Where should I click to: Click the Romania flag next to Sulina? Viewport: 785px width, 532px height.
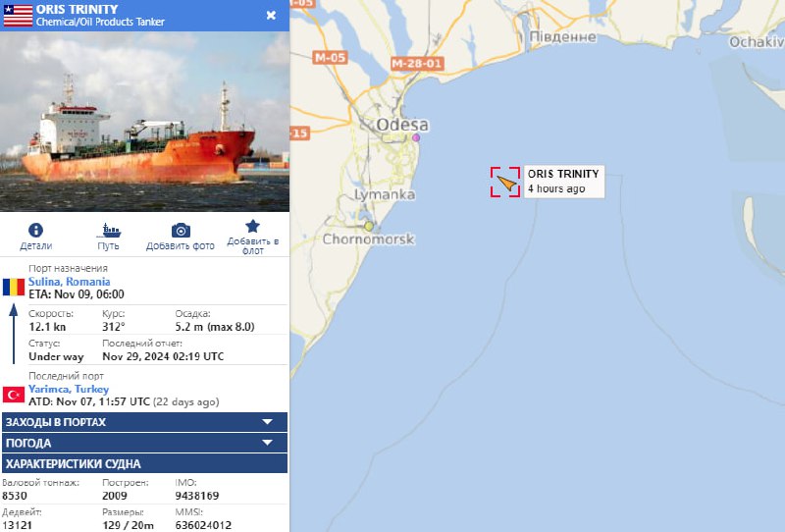[x=14, y=288]
